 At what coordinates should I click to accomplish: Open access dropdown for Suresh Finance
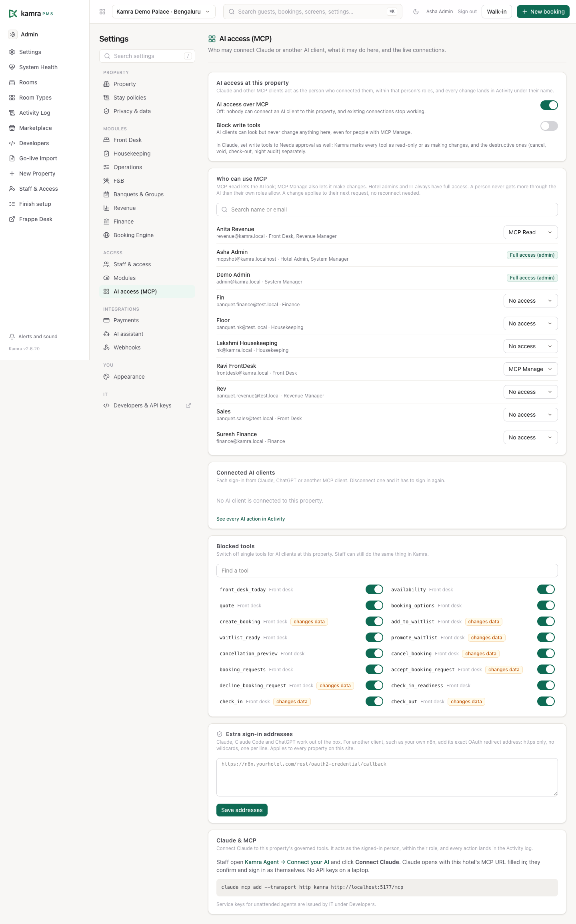tap(531, 437)
